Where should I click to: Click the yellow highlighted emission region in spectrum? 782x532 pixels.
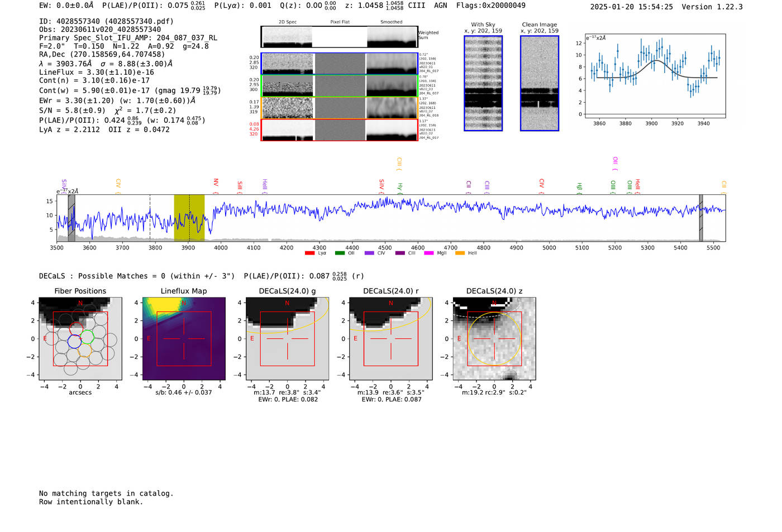[189, 218]
